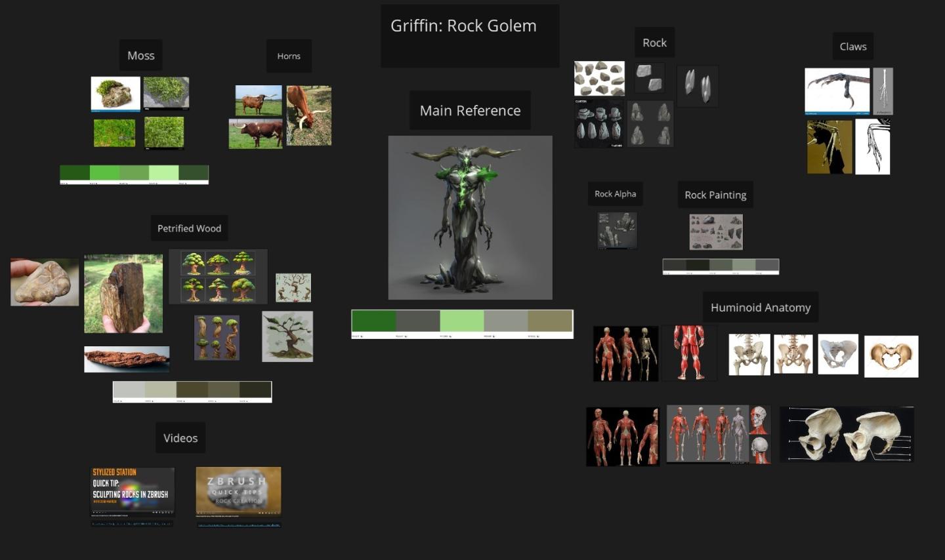Select the 'Claws' section label

tap(853, 47)
